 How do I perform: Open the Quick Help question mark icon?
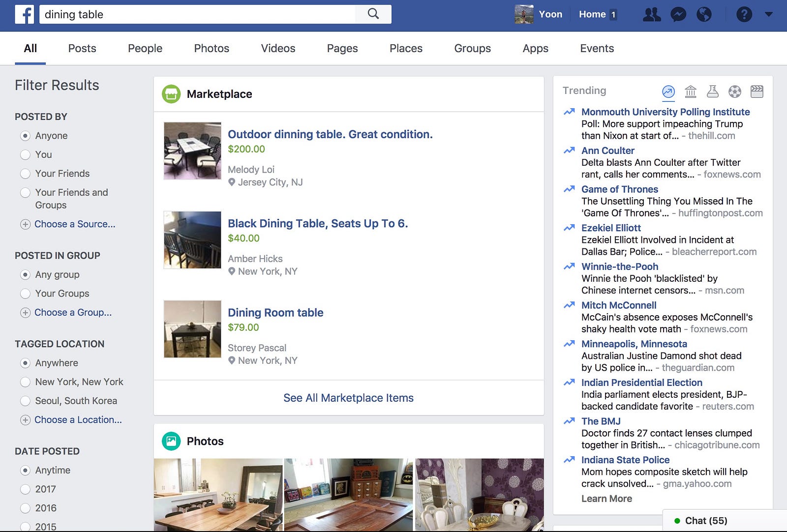[x=744, y=15]
